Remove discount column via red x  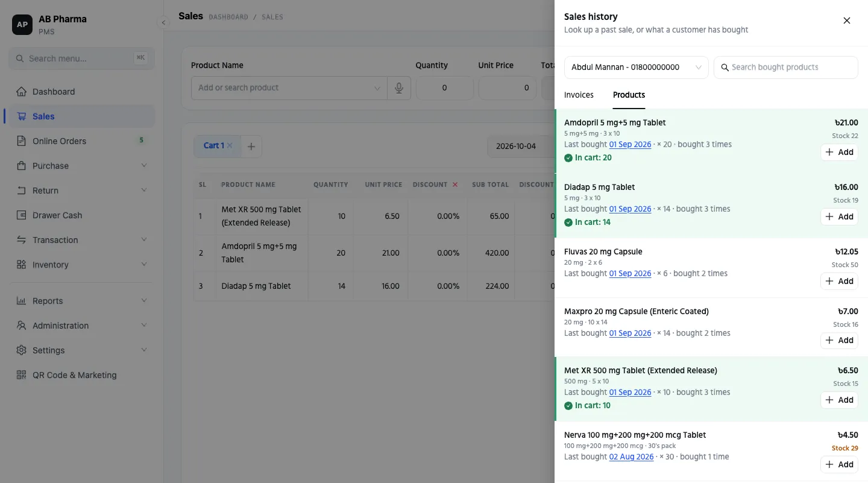455,185
